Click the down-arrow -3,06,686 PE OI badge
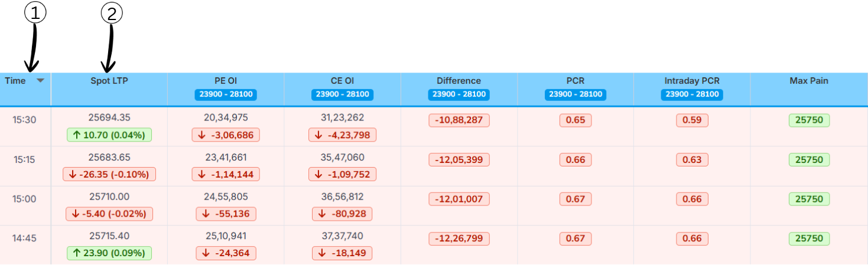868x265 pixels. click(226, 135)
